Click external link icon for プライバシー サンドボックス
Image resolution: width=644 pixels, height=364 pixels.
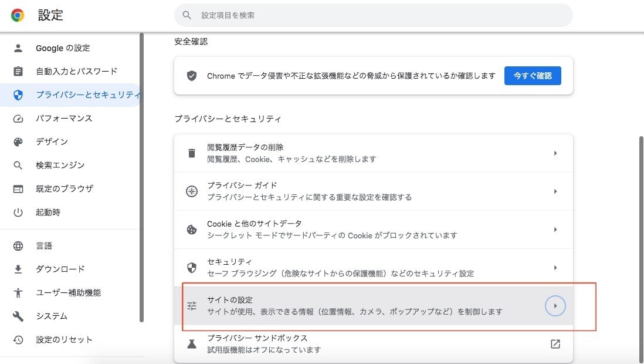point(555,344)
